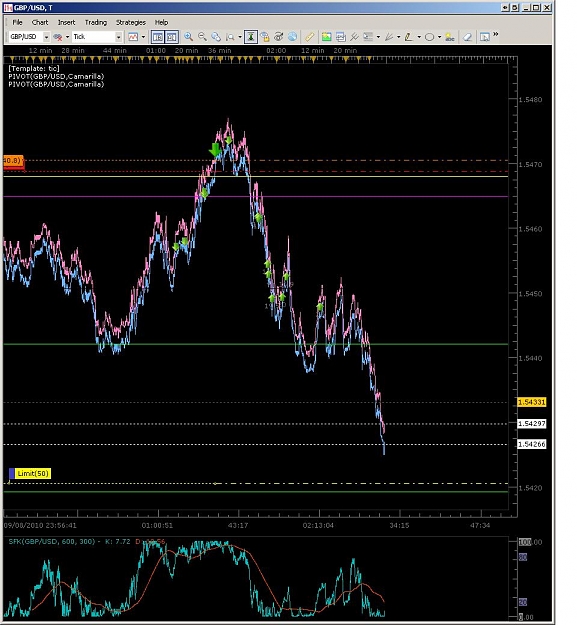
Task: Click the green picture image icon
Action: point(326,37)
